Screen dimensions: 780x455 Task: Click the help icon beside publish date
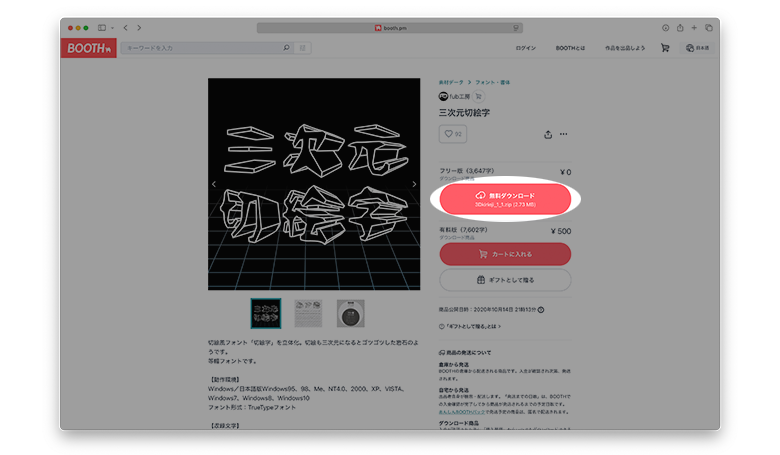coord(541,310)
